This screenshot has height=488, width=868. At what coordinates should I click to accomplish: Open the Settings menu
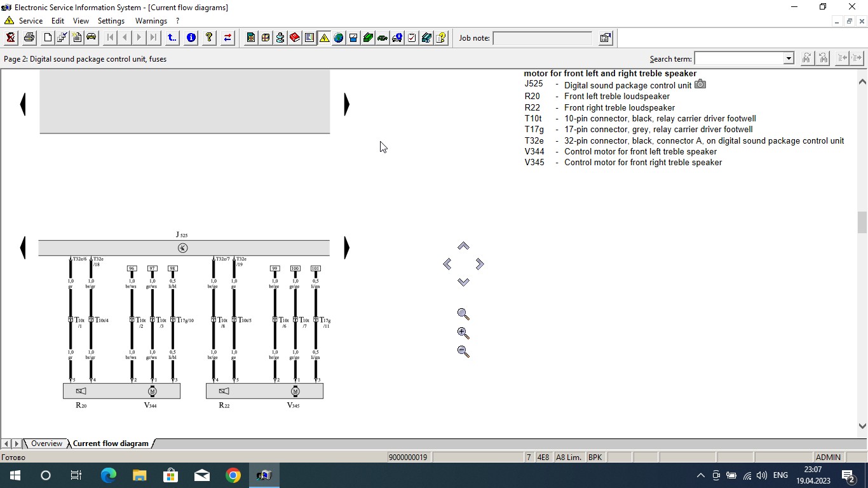pyautogui.click(x=111, y=21)
